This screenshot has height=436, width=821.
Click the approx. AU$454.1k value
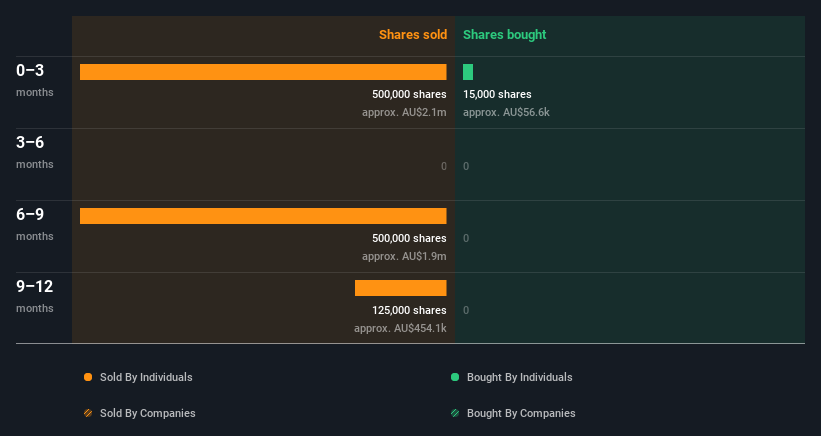pos(400,329)
